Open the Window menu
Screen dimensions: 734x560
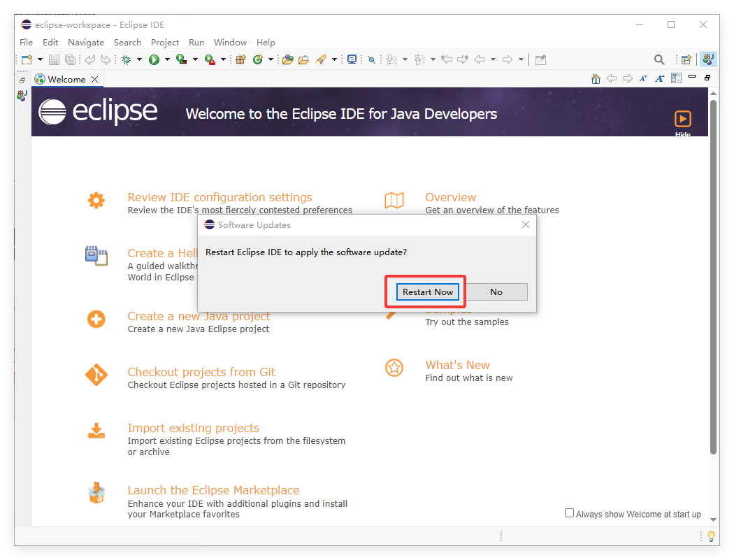pos(230,42)
